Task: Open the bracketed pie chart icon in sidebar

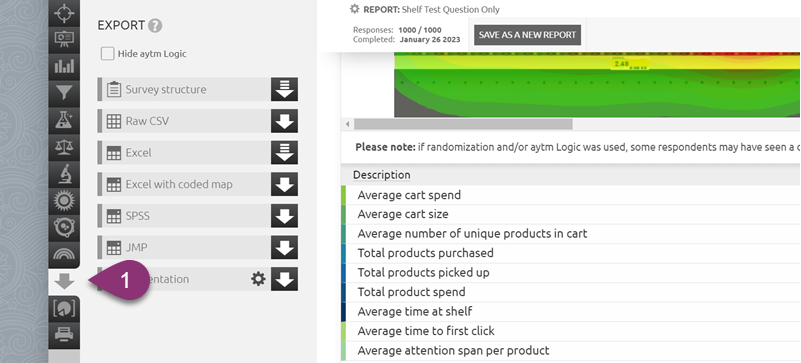Action: [x=64, y=308]
